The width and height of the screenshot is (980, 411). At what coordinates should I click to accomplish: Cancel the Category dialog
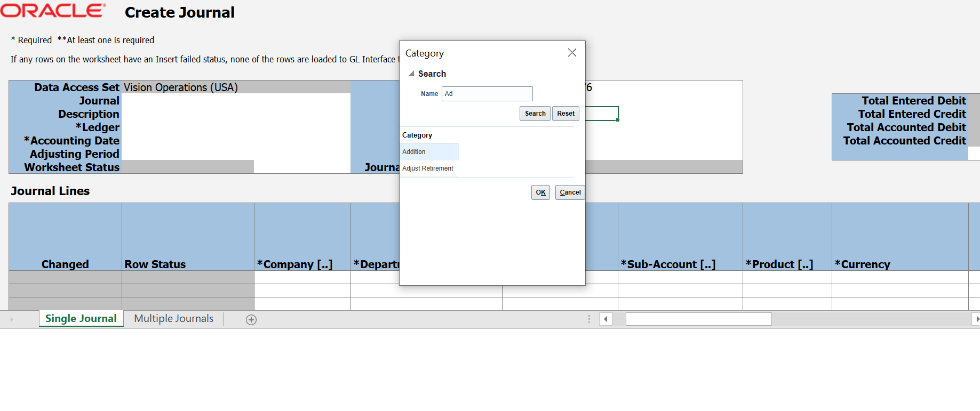pyautogui.click(x=570, y=192)
